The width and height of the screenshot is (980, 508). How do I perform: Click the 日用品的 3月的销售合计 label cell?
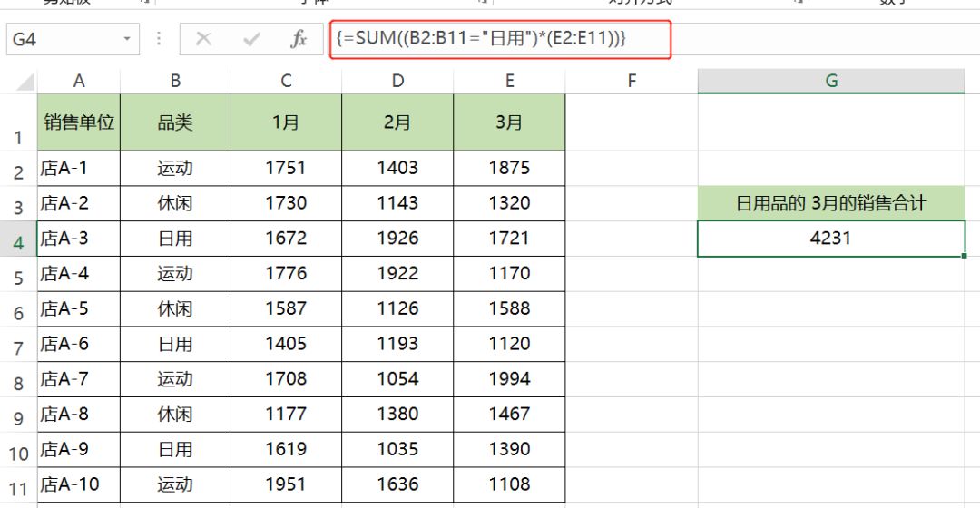point(830,204)
